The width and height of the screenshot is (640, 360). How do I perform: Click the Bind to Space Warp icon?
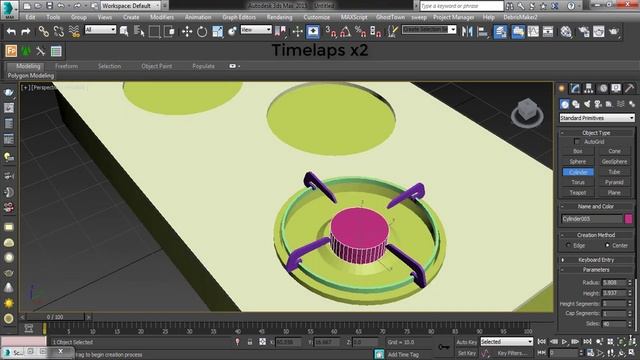[x=74, y=31]
